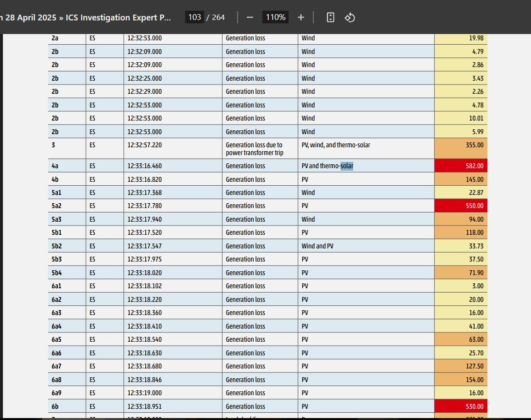Edit the page number field showing 103
Viewport: 531px width, 420px height.
[x=194, y=17]
